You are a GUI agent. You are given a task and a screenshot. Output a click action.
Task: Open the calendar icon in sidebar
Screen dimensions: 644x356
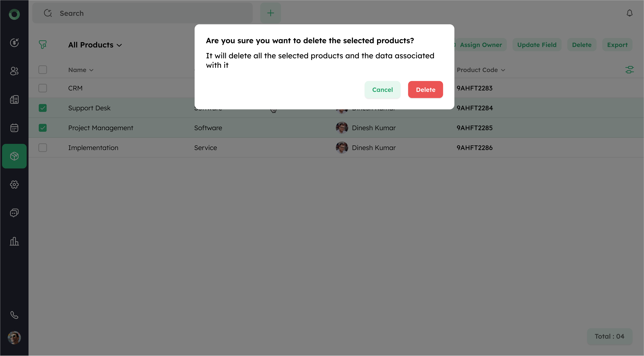[x=14, y=128]
